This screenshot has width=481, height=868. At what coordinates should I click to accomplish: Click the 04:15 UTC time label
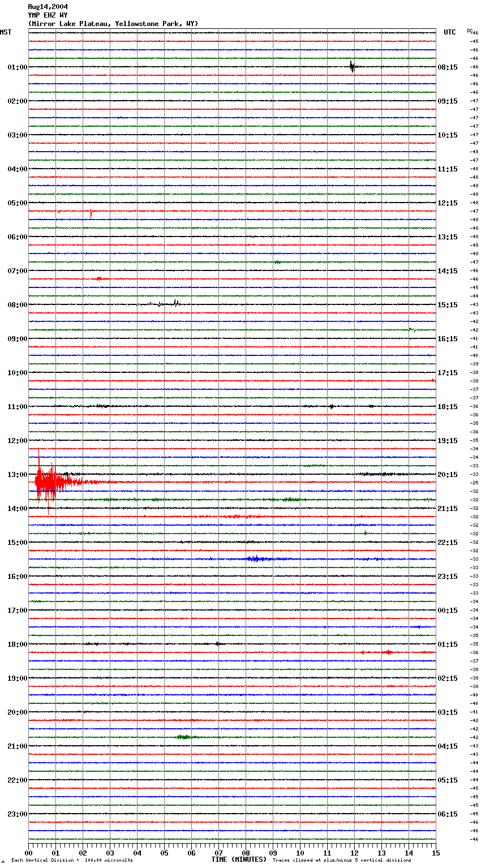point(448,746)
